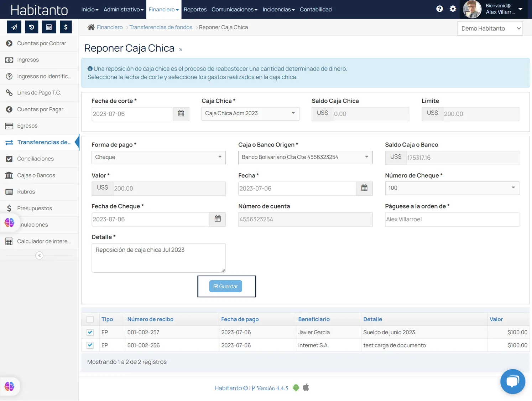Click the paper plane quick-action icon

click(x=14, y=27)
